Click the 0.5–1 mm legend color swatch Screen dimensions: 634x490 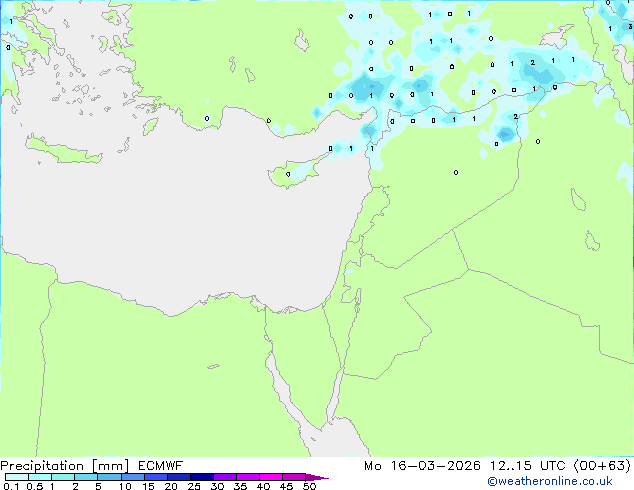(40, 477)
